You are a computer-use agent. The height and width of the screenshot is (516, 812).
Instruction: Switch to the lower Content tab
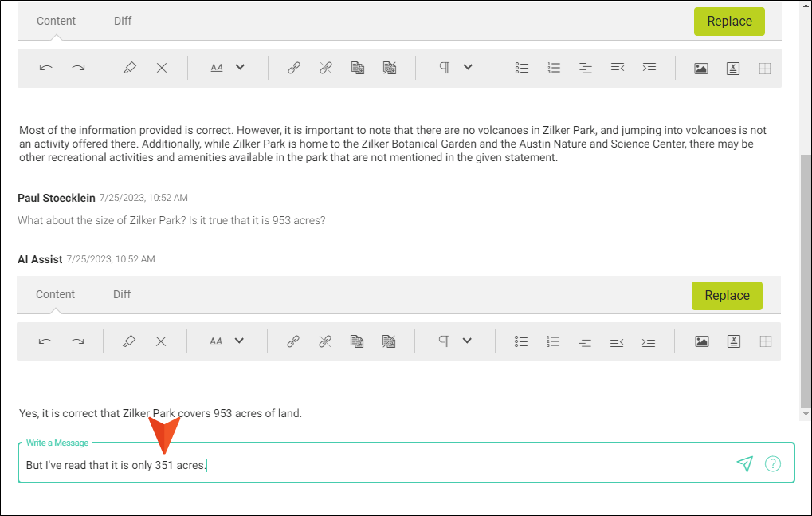56,294
